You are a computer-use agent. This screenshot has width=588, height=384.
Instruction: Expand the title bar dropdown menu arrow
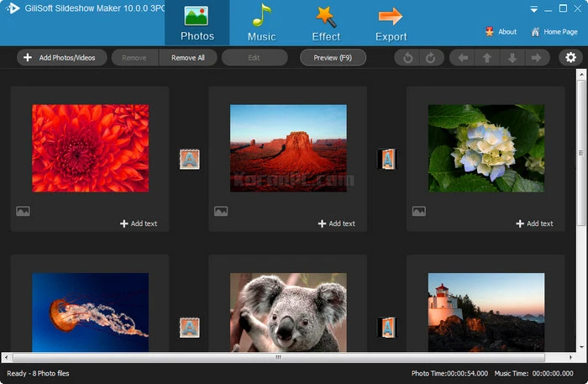[x=533, y=8]
